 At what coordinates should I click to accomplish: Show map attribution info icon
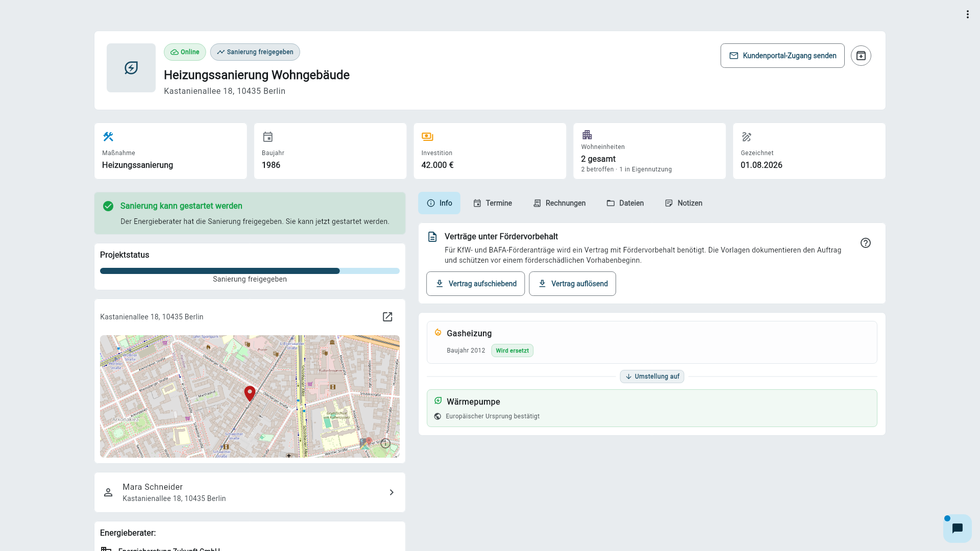(x=385, y=443)
